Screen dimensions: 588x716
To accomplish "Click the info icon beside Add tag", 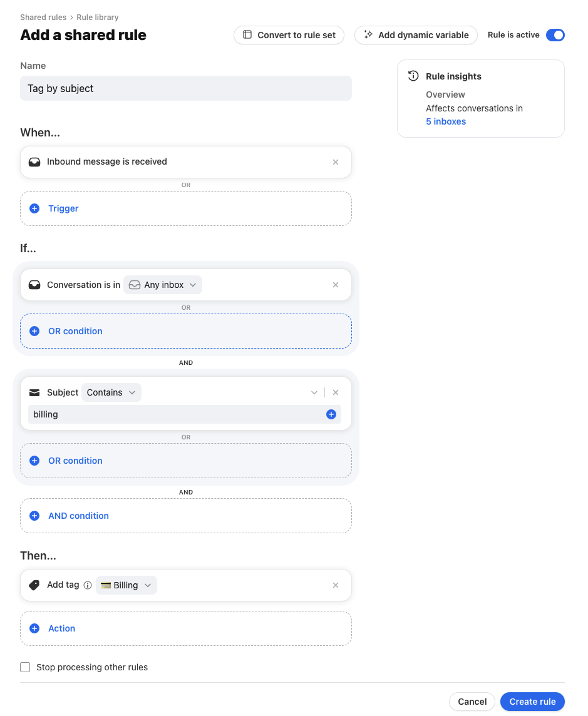I will [x=88, y=585].
